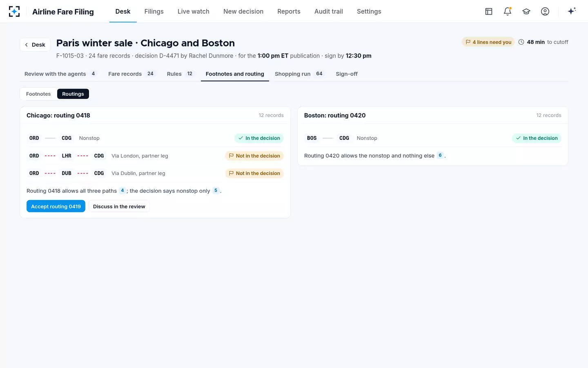
Task: Click In the decision badge for BOS nonstop
Action: (537, 138)
